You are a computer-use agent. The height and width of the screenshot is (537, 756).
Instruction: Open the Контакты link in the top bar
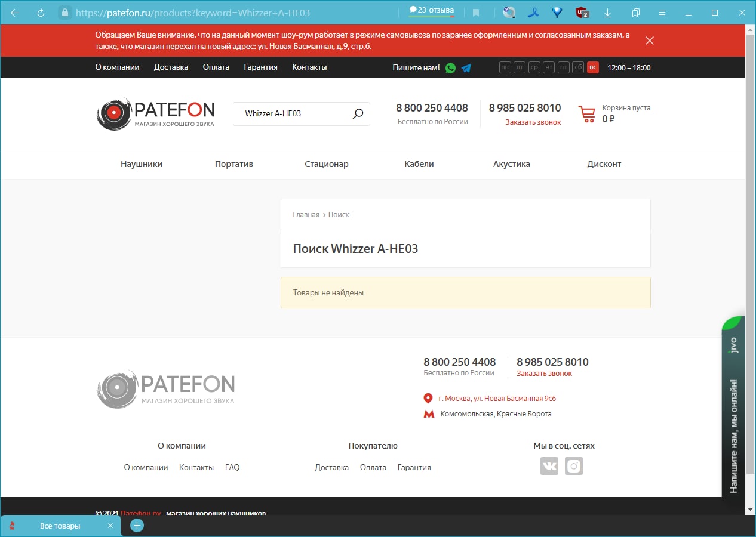[309, 67]
